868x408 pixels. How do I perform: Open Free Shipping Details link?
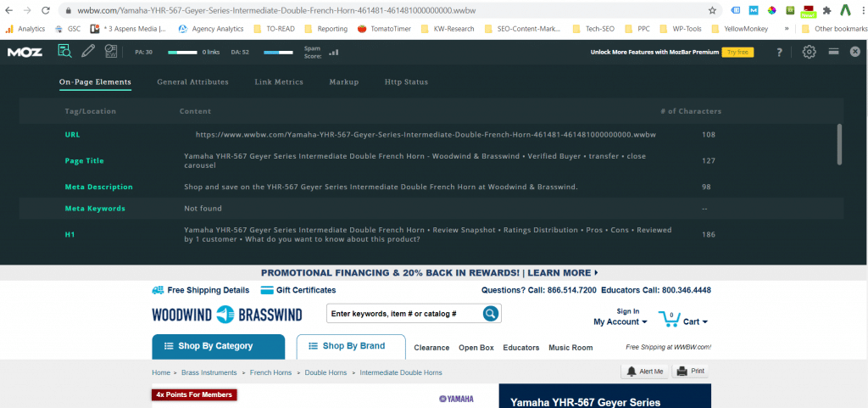(200, 290)
